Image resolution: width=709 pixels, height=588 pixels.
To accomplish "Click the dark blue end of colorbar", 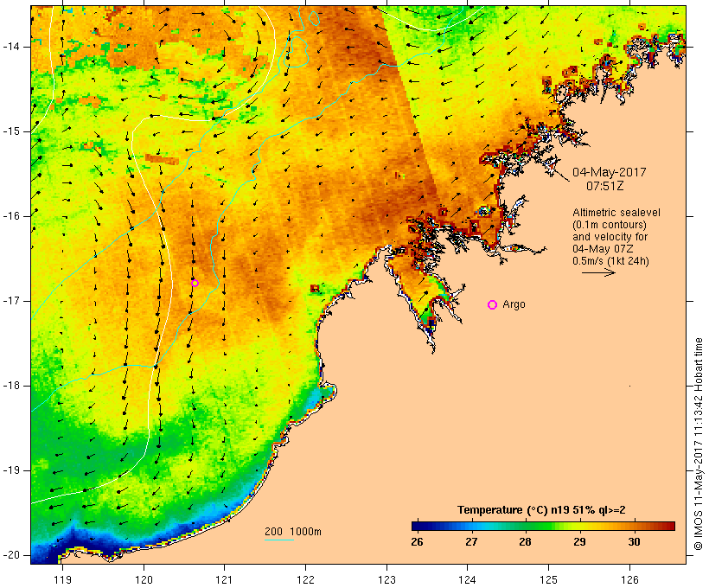I will click(x=417, y=526).
